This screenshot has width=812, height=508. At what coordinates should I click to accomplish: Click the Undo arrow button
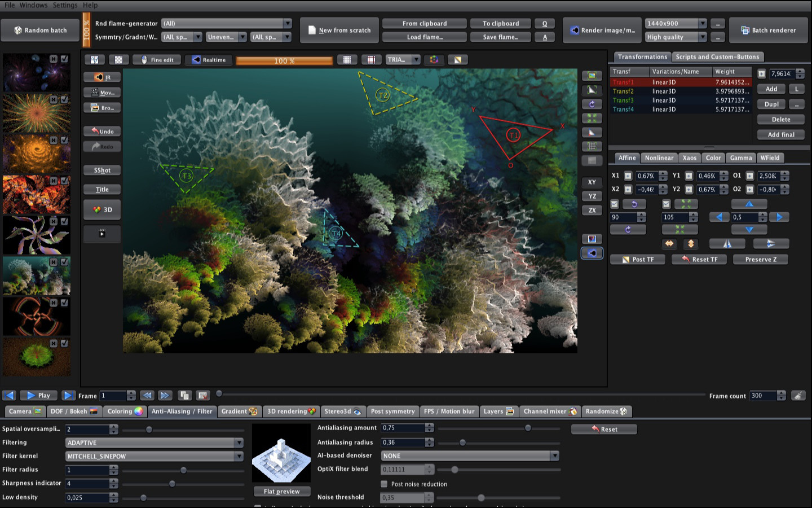[x=102, y=131]
